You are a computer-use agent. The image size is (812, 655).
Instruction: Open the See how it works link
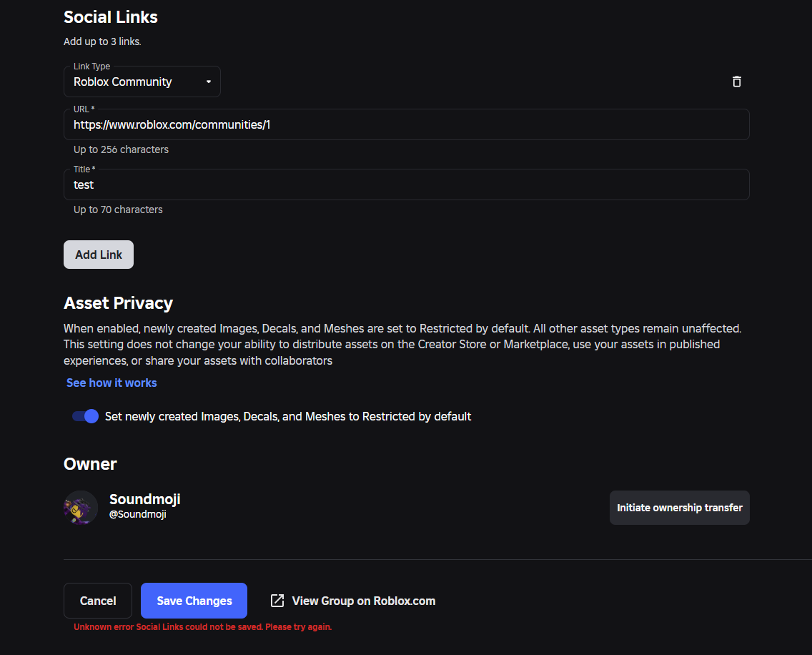pos(112,383)
